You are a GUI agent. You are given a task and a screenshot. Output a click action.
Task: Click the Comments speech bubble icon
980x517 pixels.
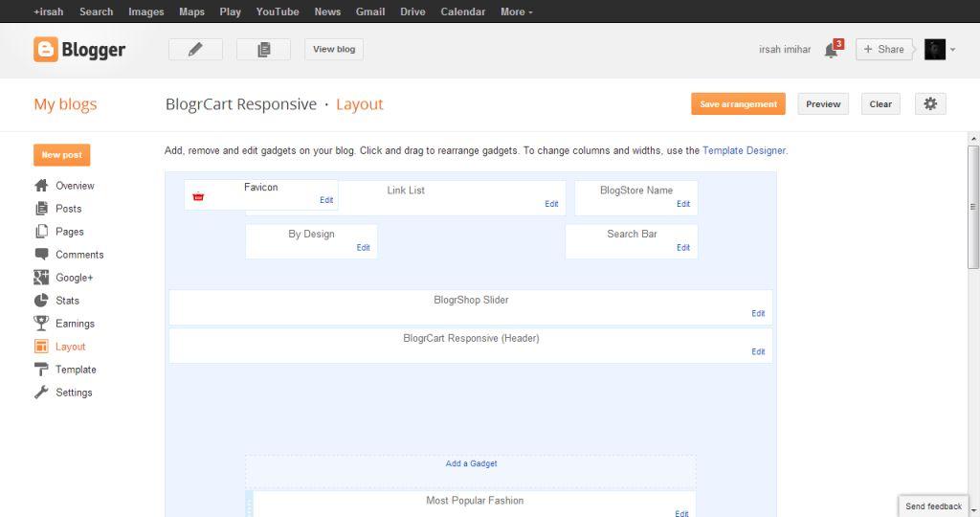pos(41,254)
